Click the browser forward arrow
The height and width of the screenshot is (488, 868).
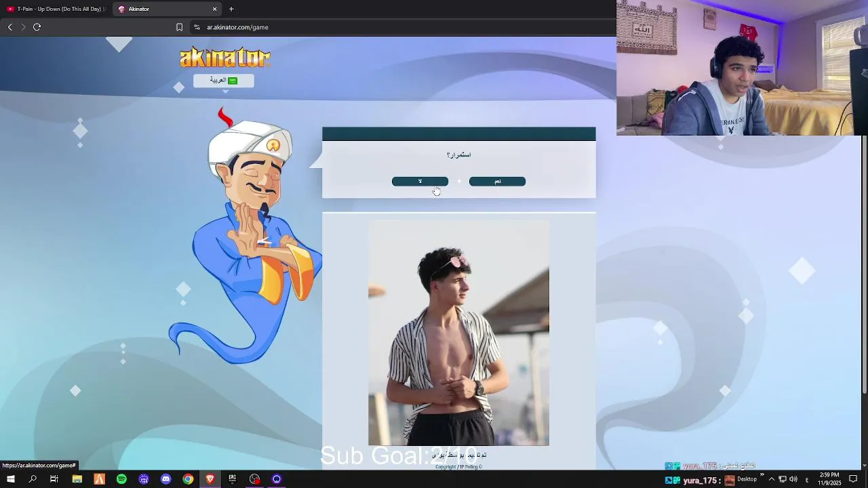click(23, 27)
